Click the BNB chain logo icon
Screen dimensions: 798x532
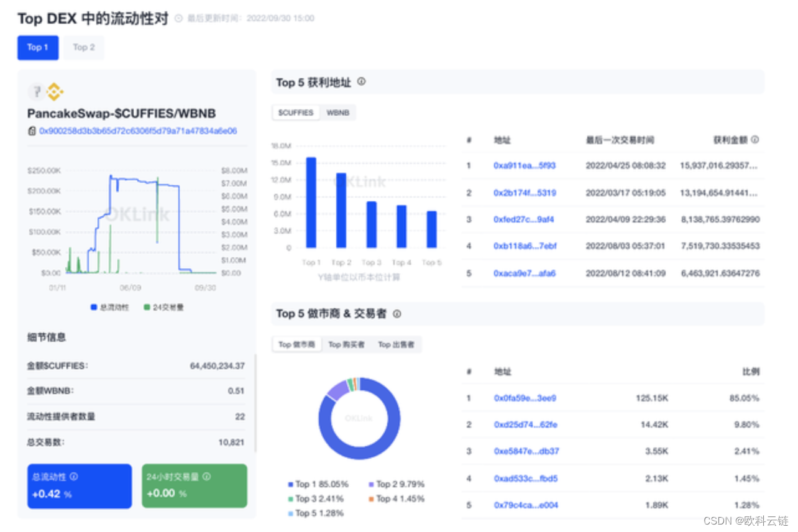tap(55, 93)
